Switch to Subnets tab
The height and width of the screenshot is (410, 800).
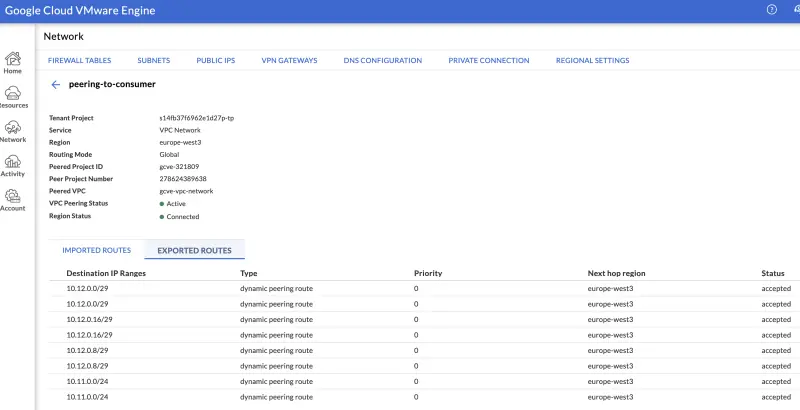154,60
